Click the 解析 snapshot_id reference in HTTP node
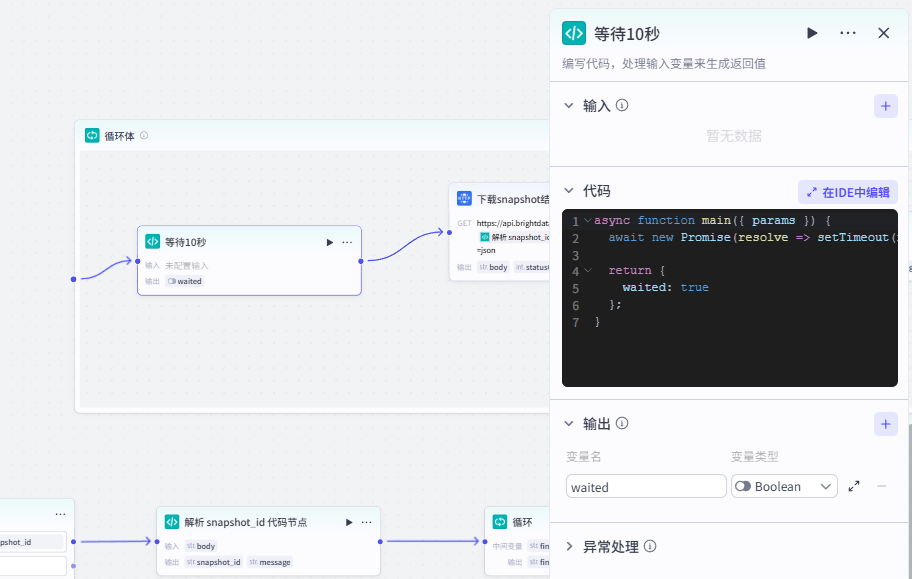The height and width of the screenshot is (579, 912). [515, 237]
